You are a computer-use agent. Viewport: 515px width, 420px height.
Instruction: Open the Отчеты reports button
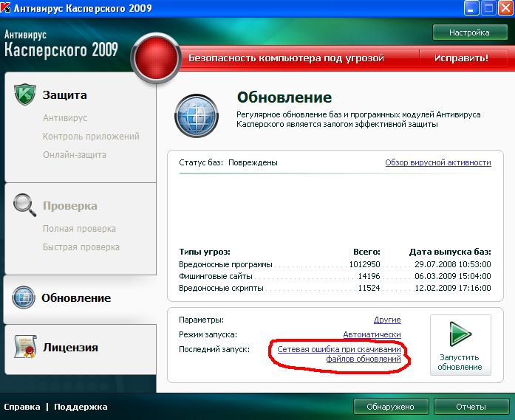click(x=471, y=407)
